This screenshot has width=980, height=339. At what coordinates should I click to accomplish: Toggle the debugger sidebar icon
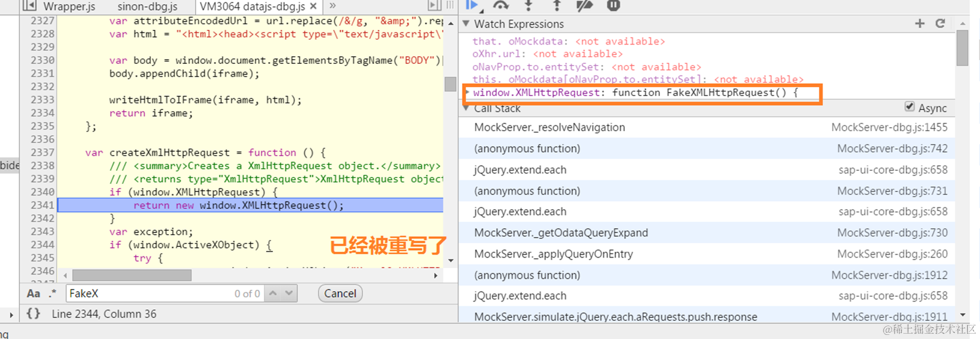[x=434, y=6]
